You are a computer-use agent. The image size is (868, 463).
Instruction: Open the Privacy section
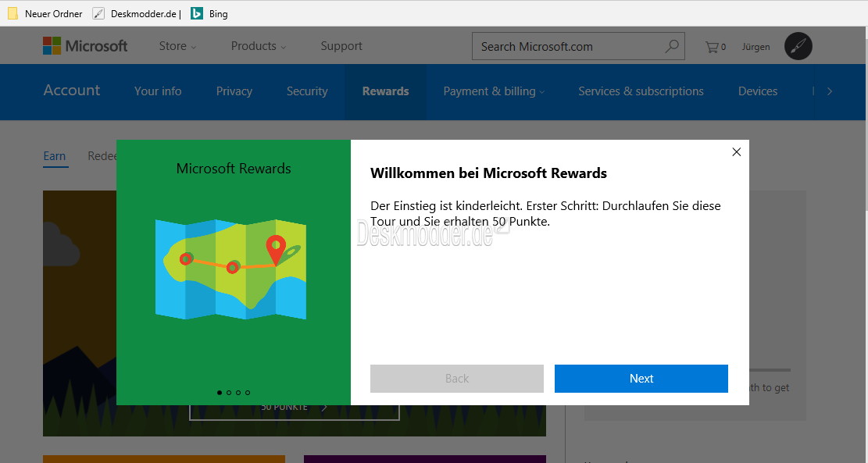234,91
